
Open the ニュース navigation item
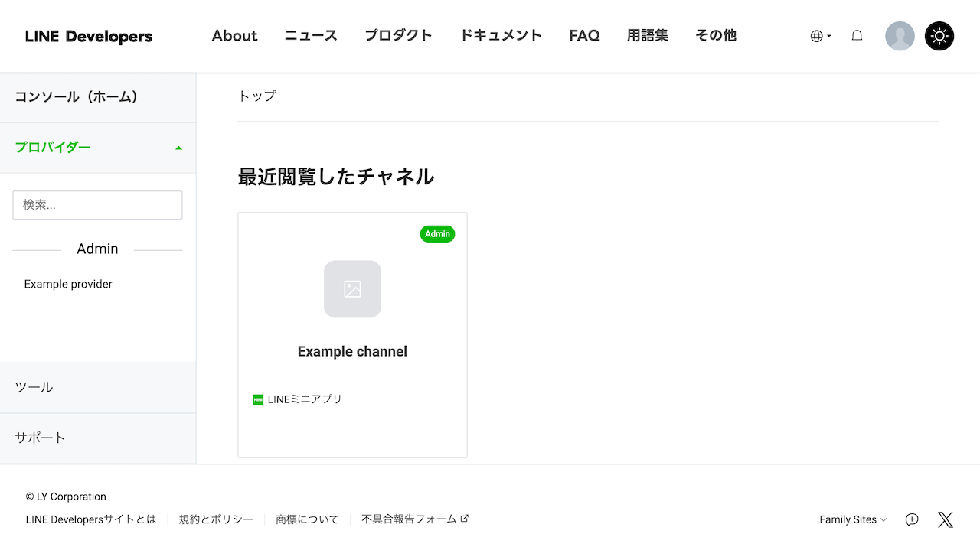pos(310,35)
